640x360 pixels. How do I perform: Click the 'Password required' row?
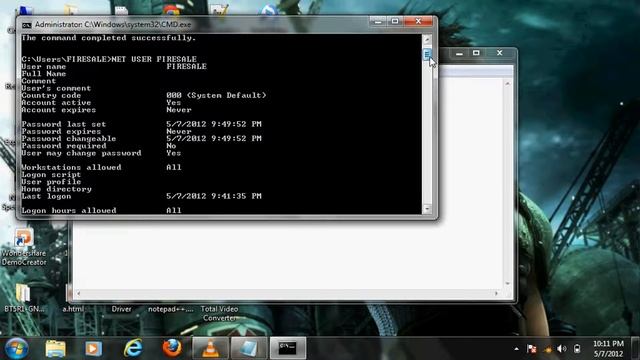point(99,146)
